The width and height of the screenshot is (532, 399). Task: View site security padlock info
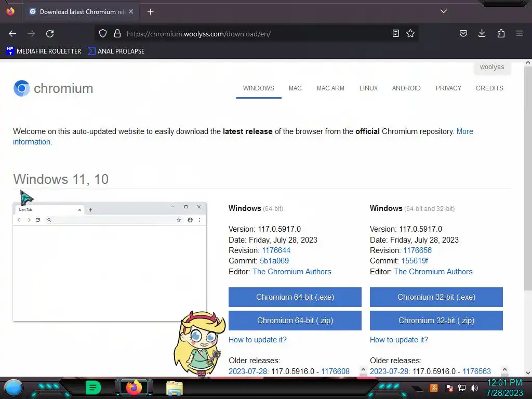pyautogui.click(x=117, y=34)
